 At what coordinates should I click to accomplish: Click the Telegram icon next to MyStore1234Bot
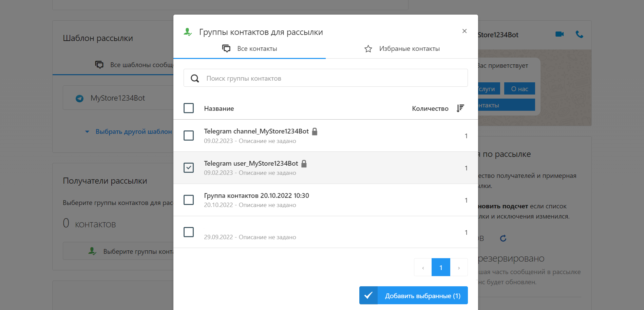pyautogui.click(x=79, y=98)
